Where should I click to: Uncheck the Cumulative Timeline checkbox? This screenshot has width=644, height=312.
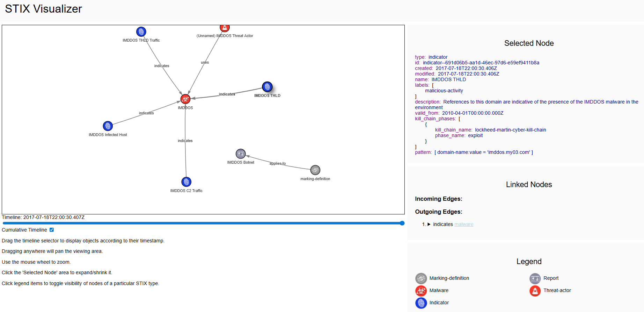[52, 230]
